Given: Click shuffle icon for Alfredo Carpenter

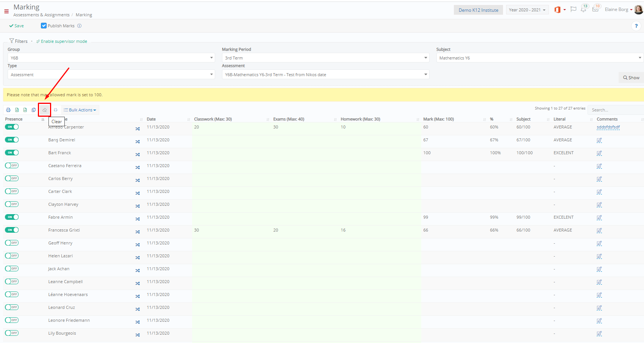Looking at the screenshot, I should pos(138,129).
